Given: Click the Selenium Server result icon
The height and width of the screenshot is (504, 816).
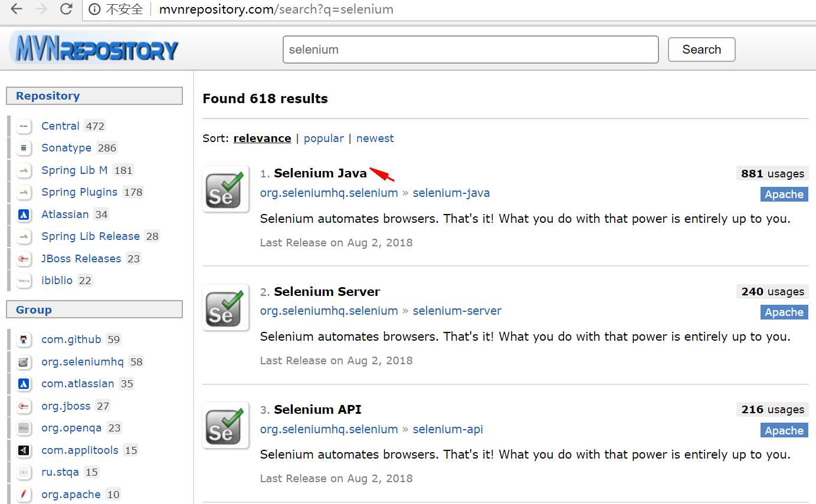Looking at the screenshot, I should pos(225,307).
